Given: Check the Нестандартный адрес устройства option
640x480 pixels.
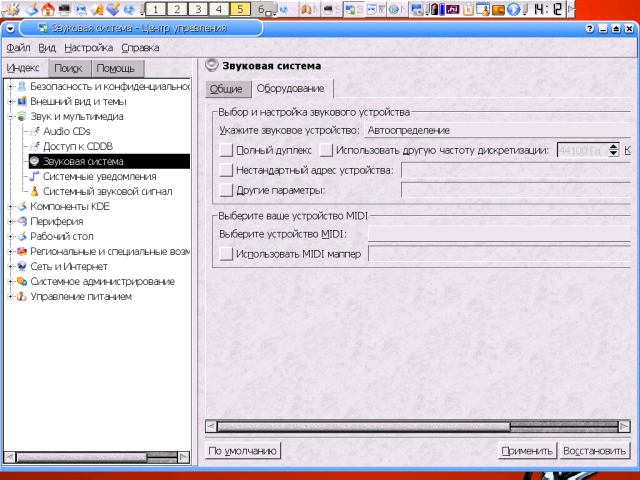Looking at the screenshot, I should 225,170.
